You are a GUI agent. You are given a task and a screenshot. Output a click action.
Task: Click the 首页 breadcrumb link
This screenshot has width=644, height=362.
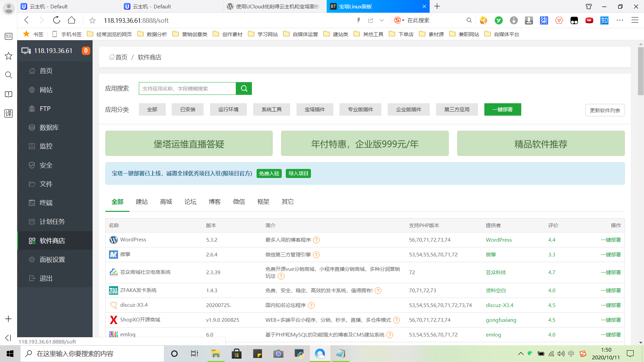pos(118,57)
